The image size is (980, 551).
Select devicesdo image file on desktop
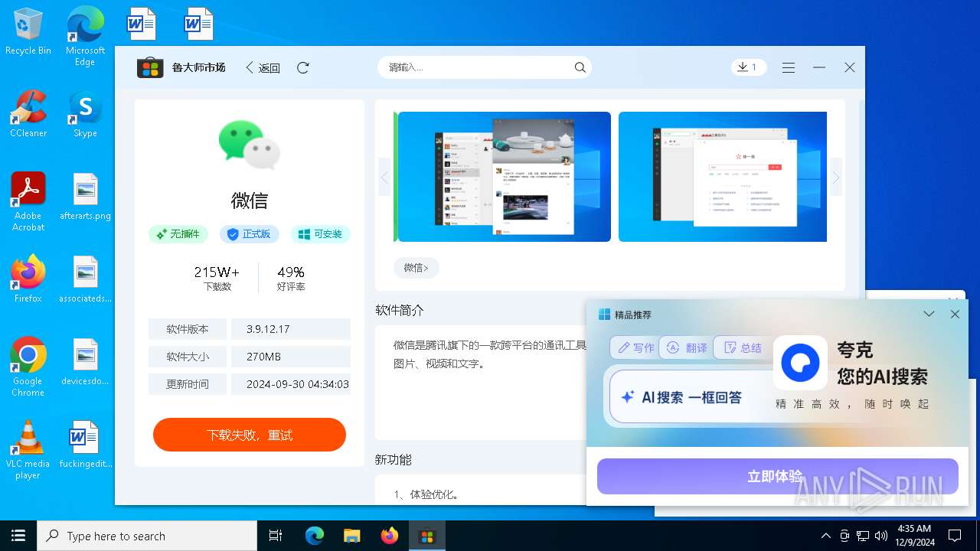tap(85, 362)
